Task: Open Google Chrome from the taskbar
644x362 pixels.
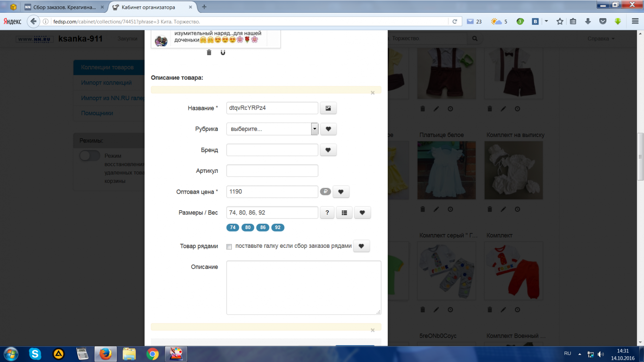Action: tap(153, 354)
